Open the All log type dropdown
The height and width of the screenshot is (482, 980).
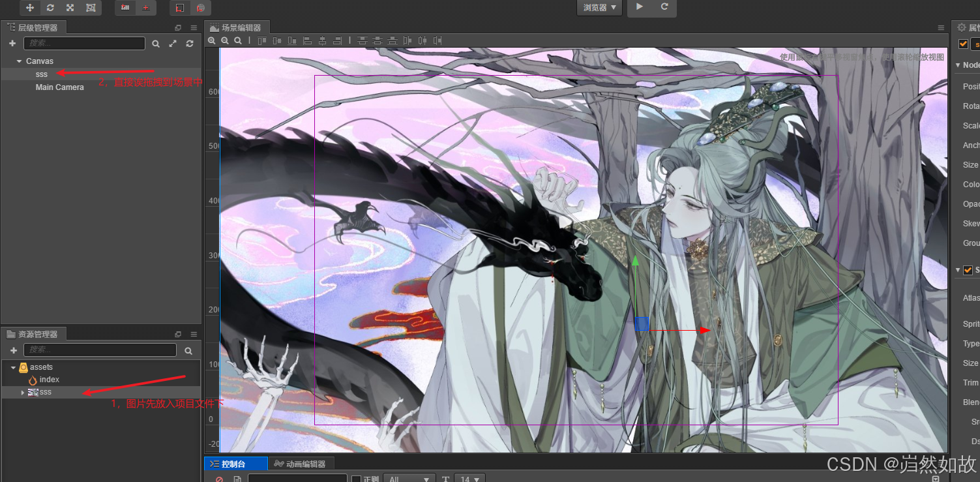pos(409,479)
